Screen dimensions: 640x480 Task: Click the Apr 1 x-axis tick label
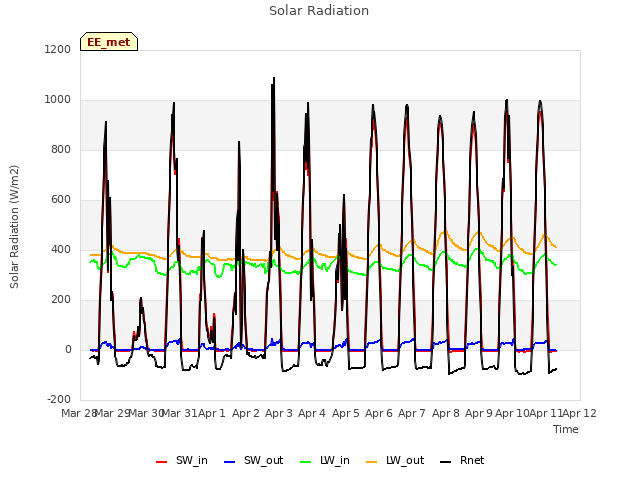212,413
